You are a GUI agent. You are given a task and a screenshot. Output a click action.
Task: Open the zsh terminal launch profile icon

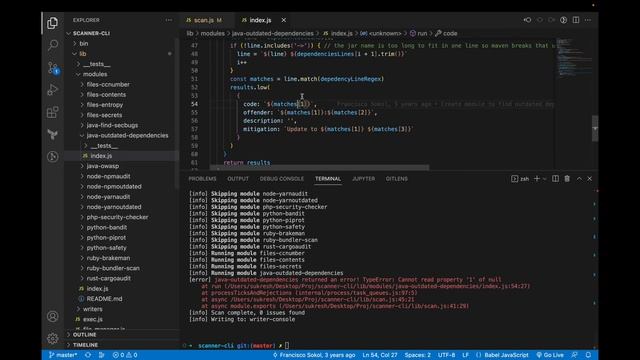pyautogui.click(x=520, y=179)
